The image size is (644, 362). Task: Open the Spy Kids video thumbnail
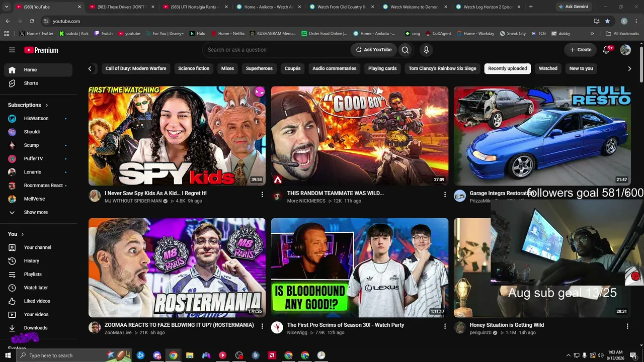pyautogui.click(x=177, y=136)
